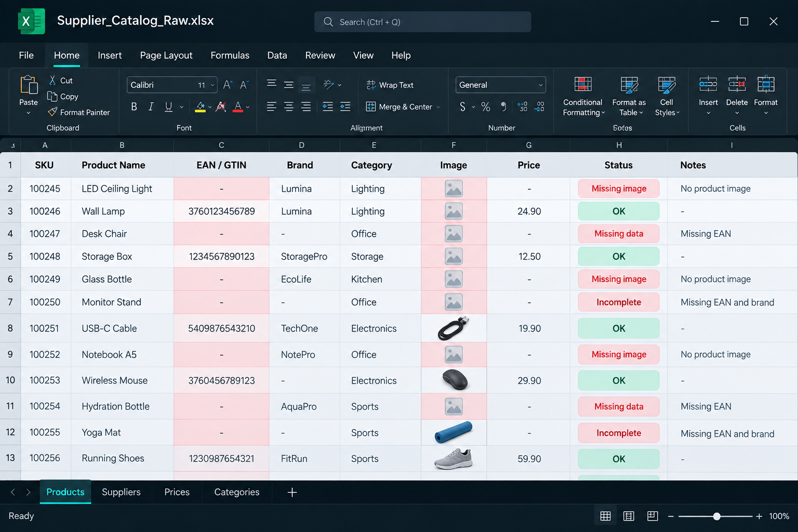Viewport: 798px width, 532px height.
Task: Open the Suppliers sheet tab
Action: (121, 492)
